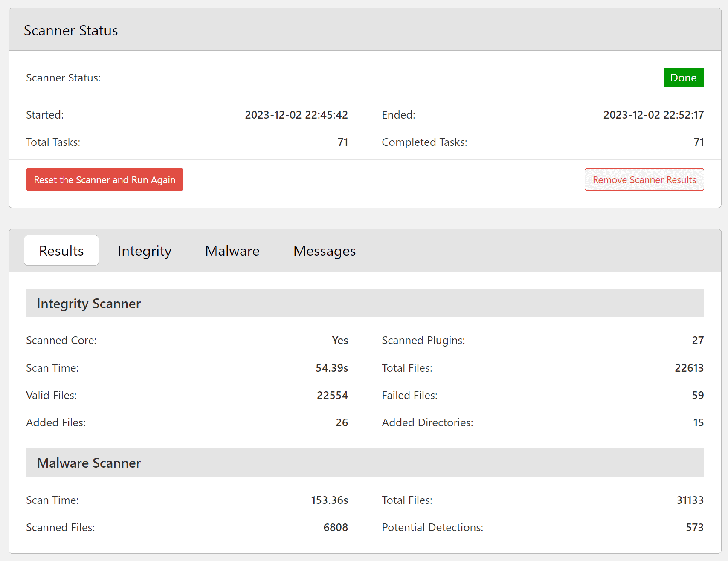Open the Malware tab
728x561 pixels.
(x=232, y=251)
